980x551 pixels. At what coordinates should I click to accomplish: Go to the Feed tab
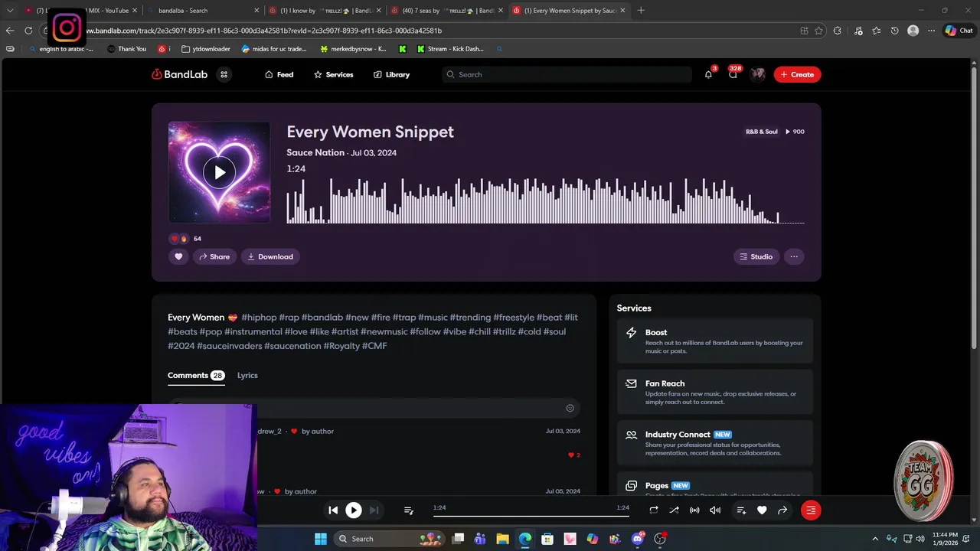[x=279, y=74]
